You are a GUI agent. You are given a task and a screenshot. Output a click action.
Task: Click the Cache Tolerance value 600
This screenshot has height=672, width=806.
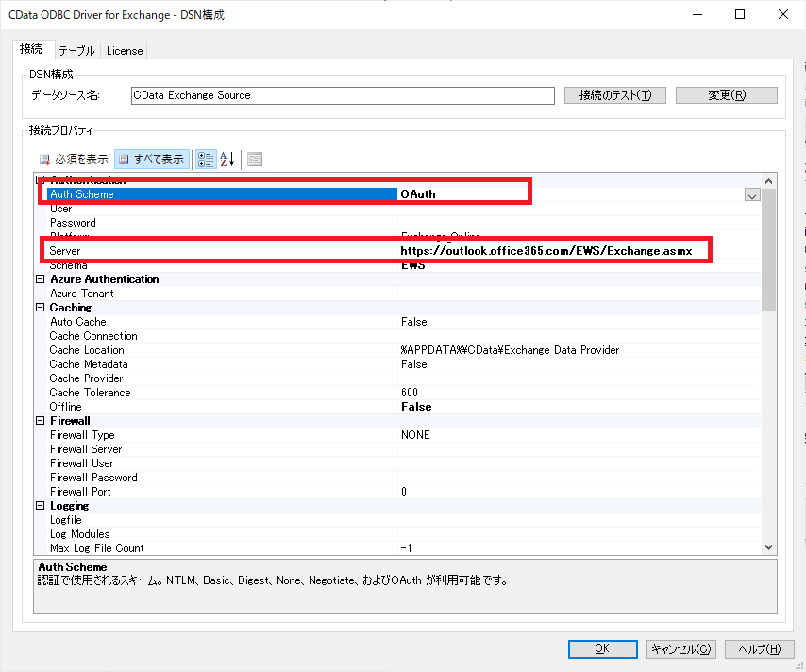pyautogui.click(x=410, y=393)
